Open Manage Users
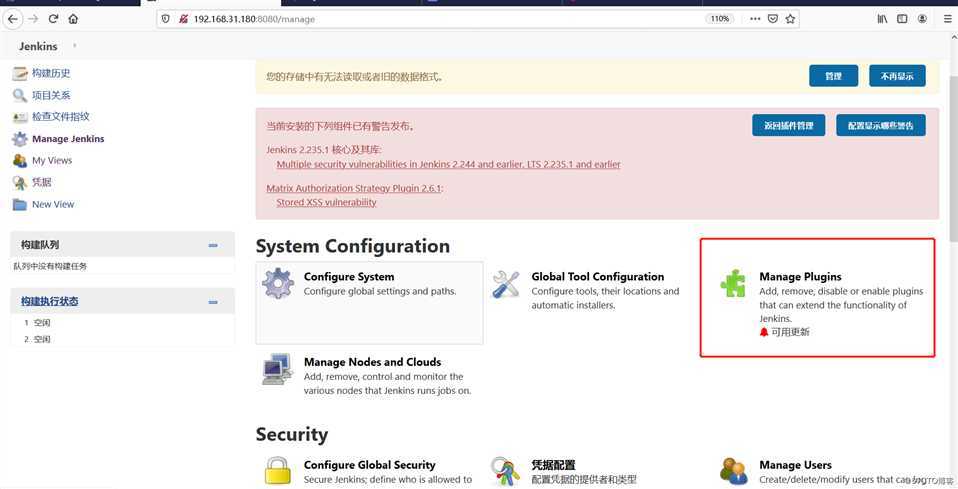This screenshot has height=489, width=958. 795,465
